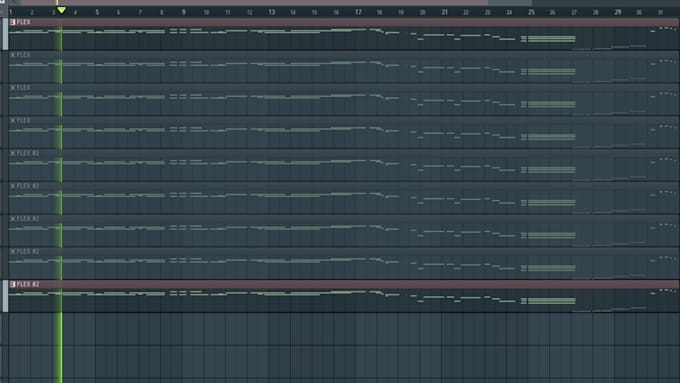The height and width of the screenshot is (383, 680).
Task: Click the dense note block at bar 25 in highlighted FLEX #2 clip
Action: click(x=551, y=301)
